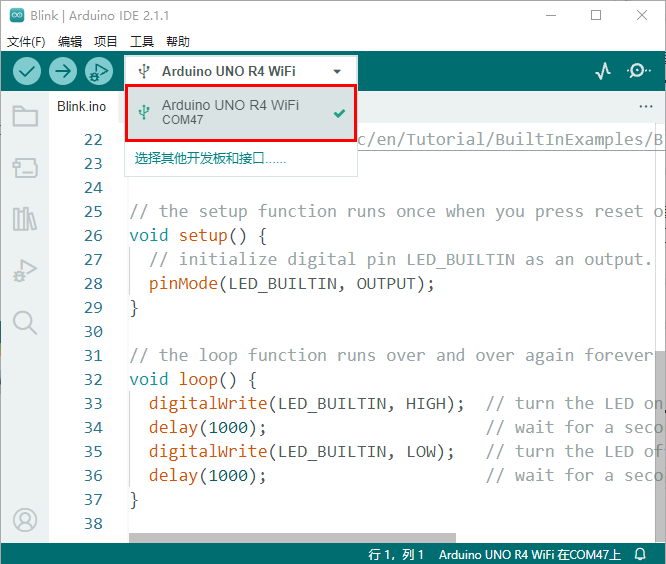Image resolution: width=666 pixels, height=564 pixels.
Task: Click the USB icon beside the COM47 entry
Action: 144,113
